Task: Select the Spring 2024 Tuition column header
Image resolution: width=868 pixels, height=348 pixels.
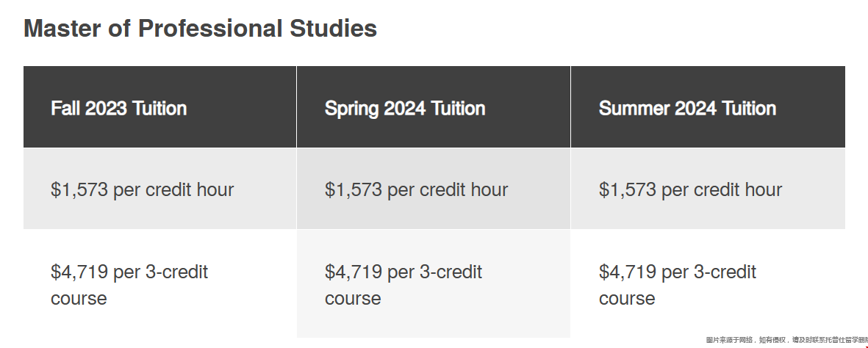Action: coord(405,109)
